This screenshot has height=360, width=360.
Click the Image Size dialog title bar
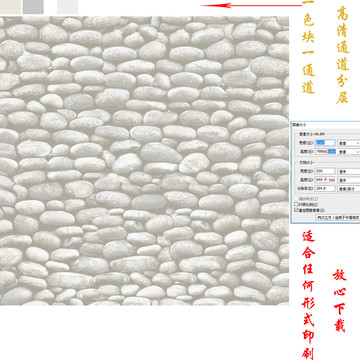coord(326,124)
